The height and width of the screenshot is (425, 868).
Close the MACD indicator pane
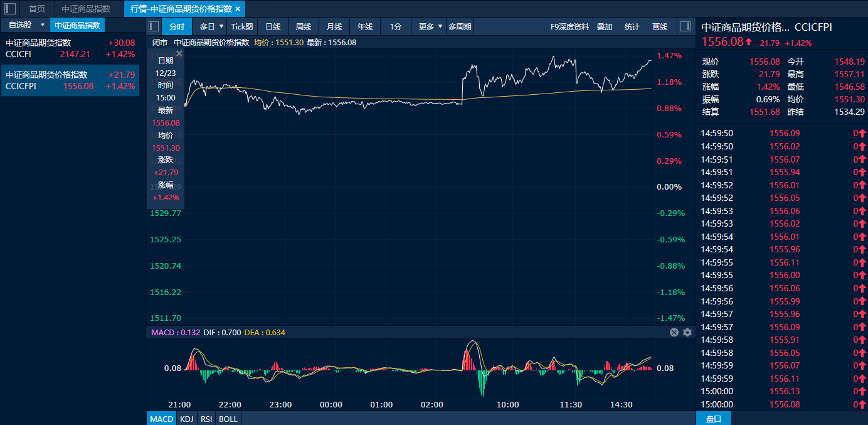674,332
